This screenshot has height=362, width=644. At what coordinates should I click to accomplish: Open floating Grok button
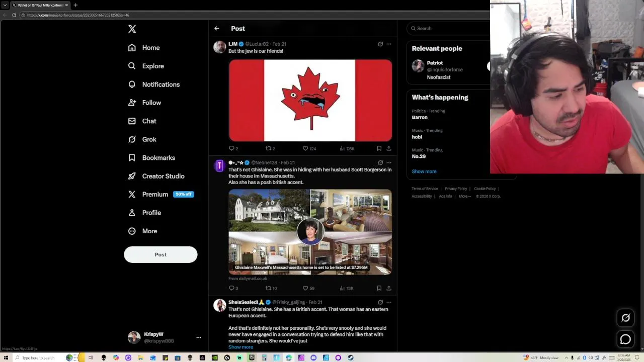pyautogui.click(x=625, y=318)
